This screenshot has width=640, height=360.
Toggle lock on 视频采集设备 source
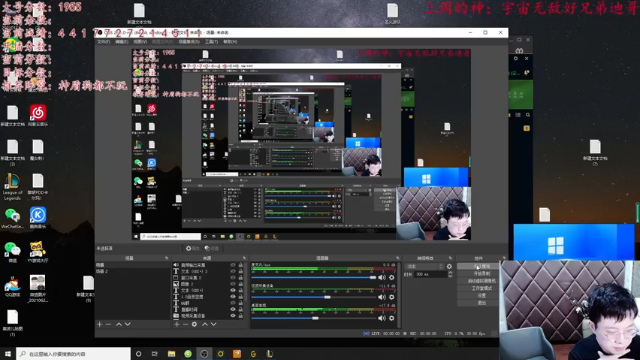[x=241, y=316]
